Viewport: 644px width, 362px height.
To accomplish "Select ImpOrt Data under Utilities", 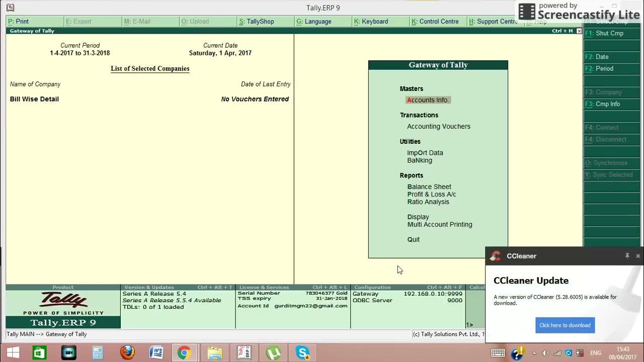I will pyautogui.click(x=425, y=153).
